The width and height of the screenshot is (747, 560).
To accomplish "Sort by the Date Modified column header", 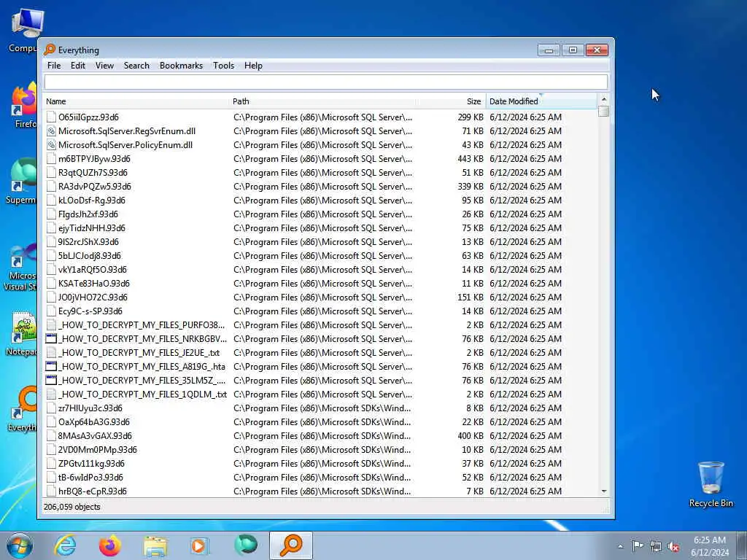I will click(541, 101).
